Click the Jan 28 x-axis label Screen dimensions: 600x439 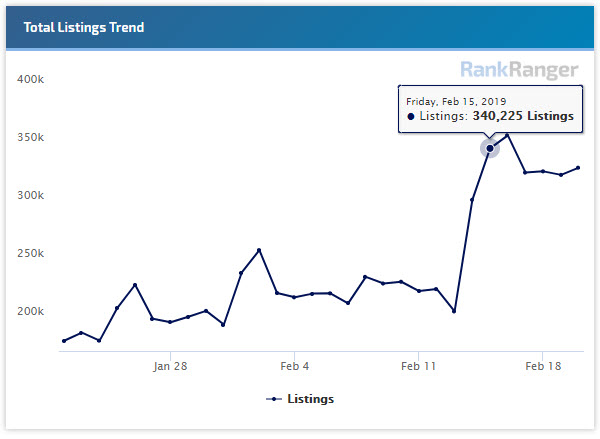coord(170,366)
